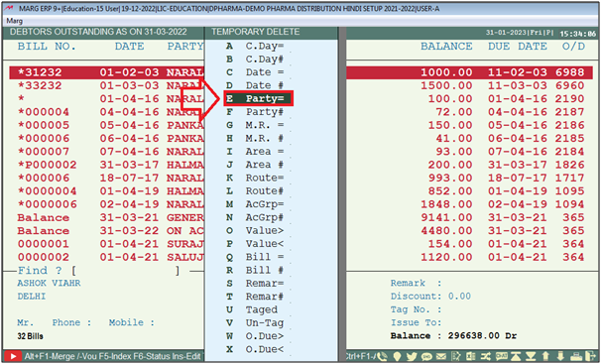The image size is (602, 364).
Task: Click the exit door icon
Action: click(x=590, y=356)
